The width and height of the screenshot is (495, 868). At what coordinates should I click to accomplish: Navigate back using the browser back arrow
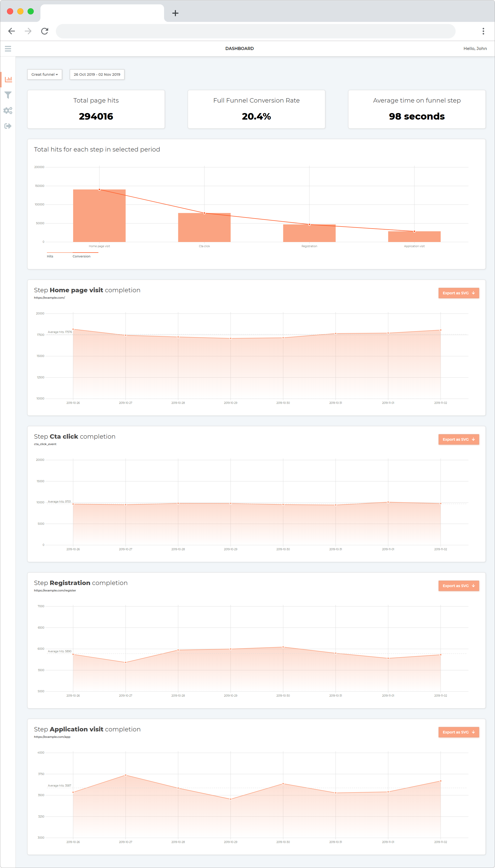[12, 31]
